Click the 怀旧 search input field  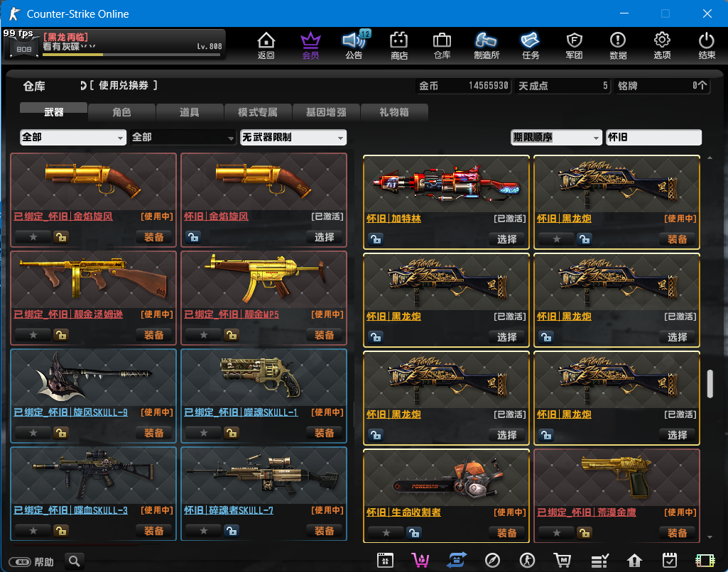(653, 137)
